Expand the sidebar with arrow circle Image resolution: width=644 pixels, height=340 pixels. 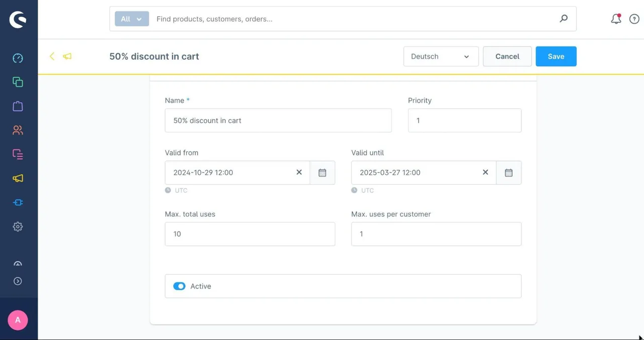click(18, 281)
